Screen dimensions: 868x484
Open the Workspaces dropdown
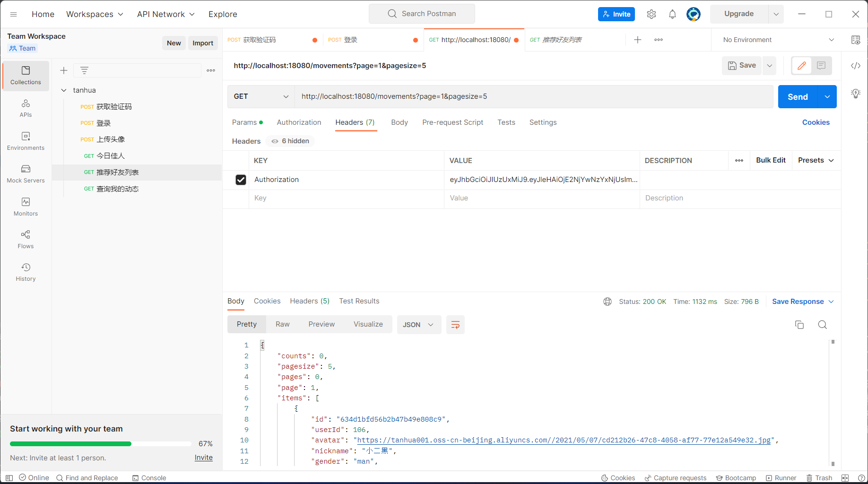click(95, 14)
